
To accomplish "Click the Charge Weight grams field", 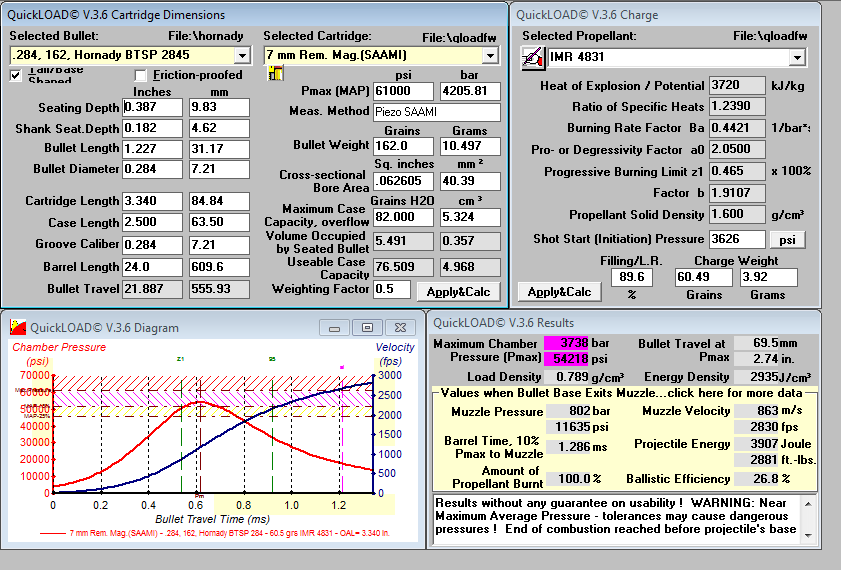I will pyautogui.click(x=768, y=277).
